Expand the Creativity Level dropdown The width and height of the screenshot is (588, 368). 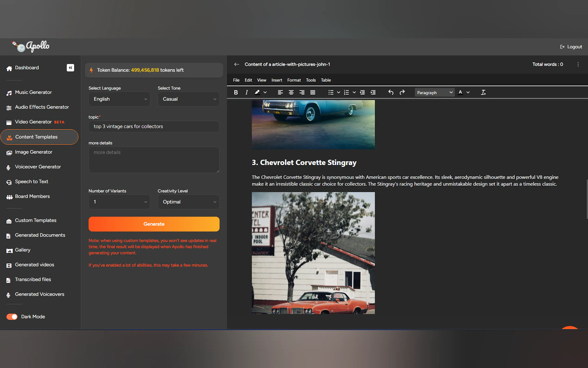coord(188,202)
